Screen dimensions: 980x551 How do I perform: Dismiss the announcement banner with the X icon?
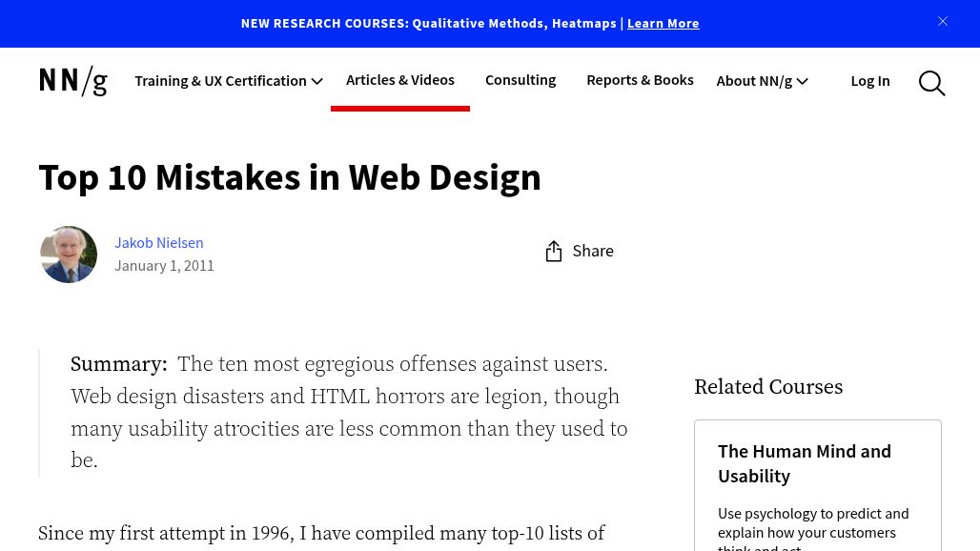943,21
